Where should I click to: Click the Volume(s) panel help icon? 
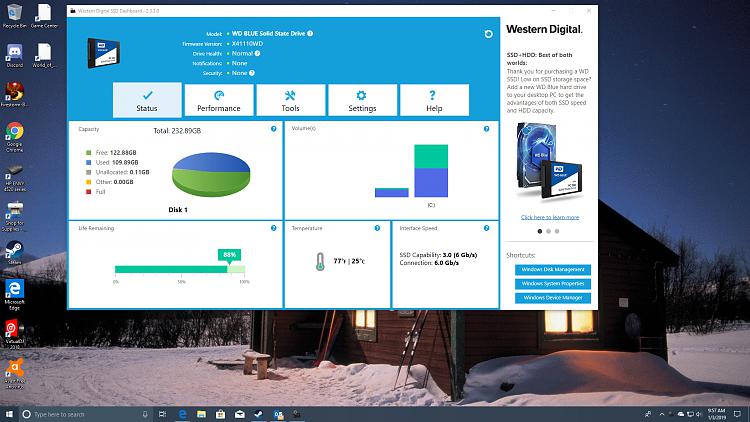click(486, 129)
